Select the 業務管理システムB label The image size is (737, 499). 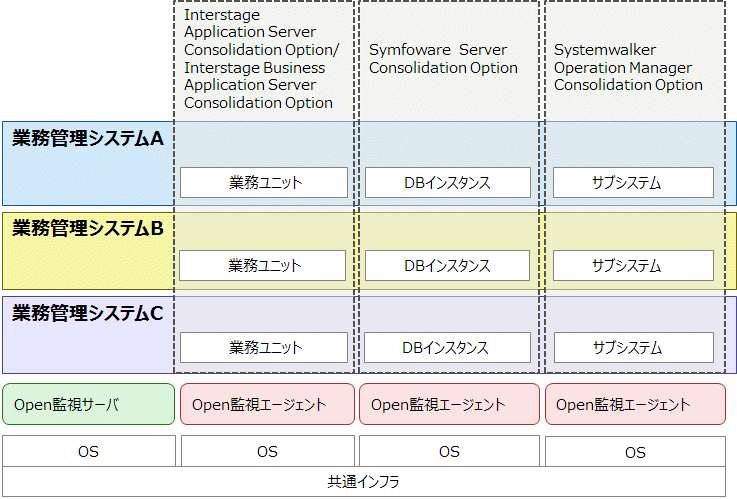click(x=88, y=228)
